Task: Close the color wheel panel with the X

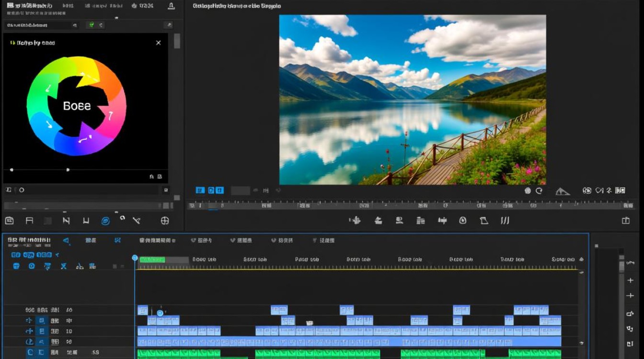Action: click(159, 43)
